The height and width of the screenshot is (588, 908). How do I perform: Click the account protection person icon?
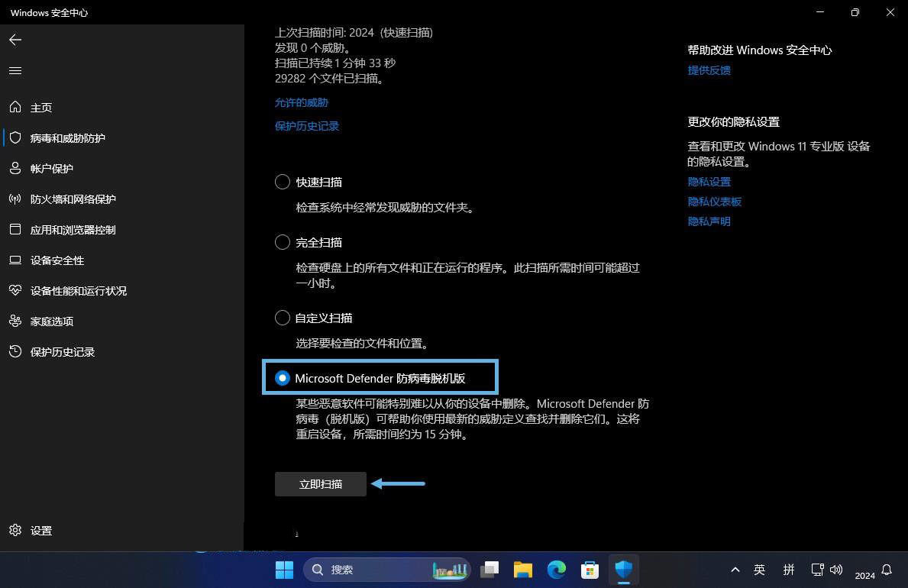15,169
